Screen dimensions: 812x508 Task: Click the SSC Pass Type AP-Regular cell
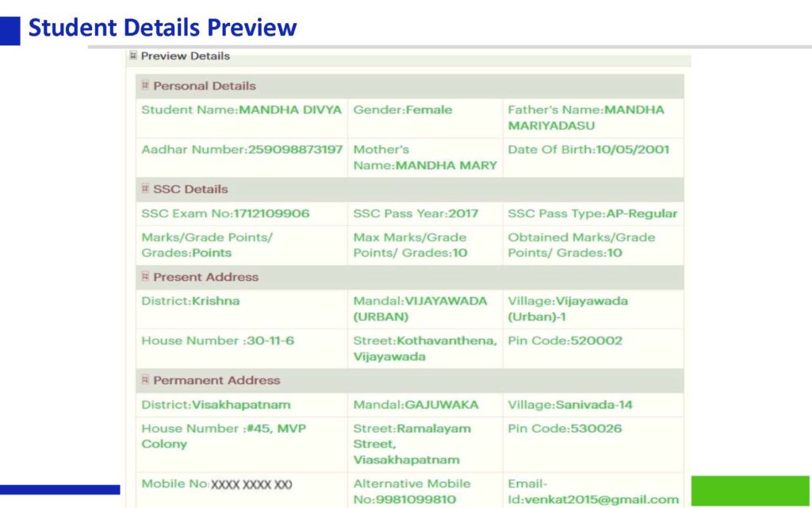tap(592, 214)
